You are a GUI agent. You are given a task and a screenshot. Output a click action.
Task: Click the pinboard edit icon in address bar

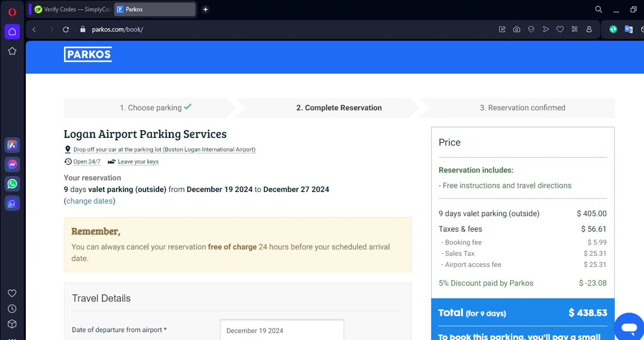tap(502, 29)
